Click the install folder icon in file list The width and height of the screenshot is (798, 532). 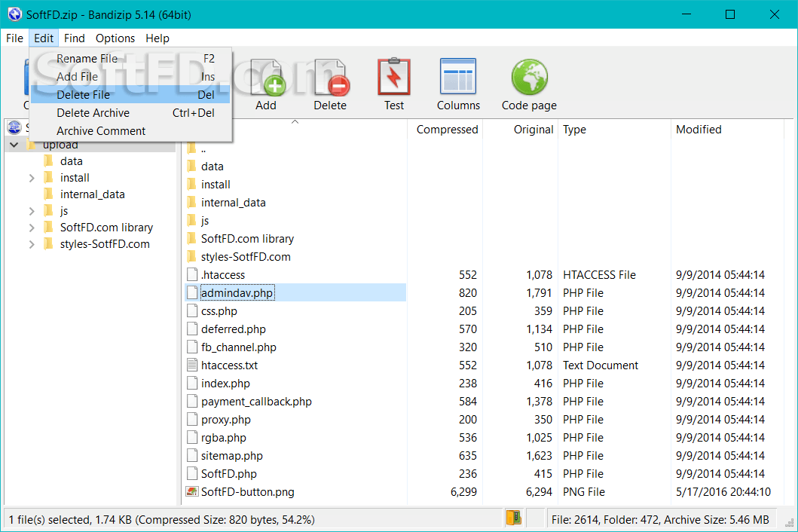click(192, 185)
